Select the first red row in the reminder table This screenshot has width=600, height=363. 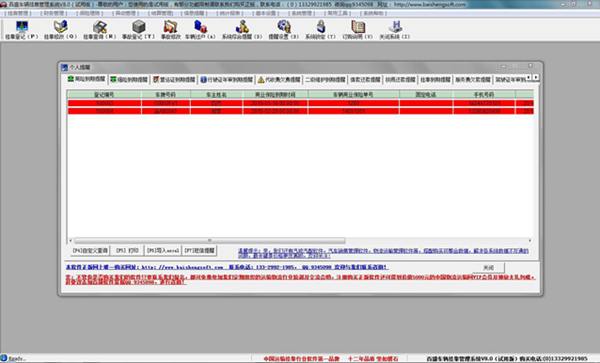300,103
